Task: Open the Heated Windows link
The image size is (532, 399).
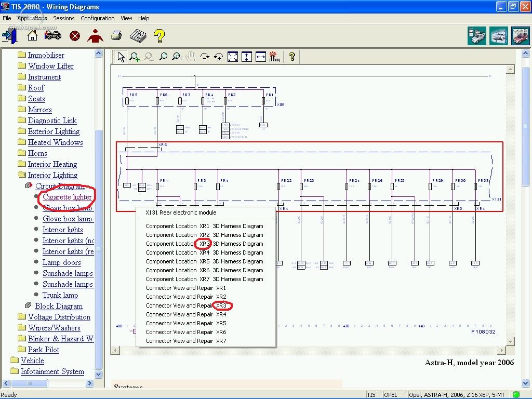Action: pyautogui.click(x=55, y=142)
